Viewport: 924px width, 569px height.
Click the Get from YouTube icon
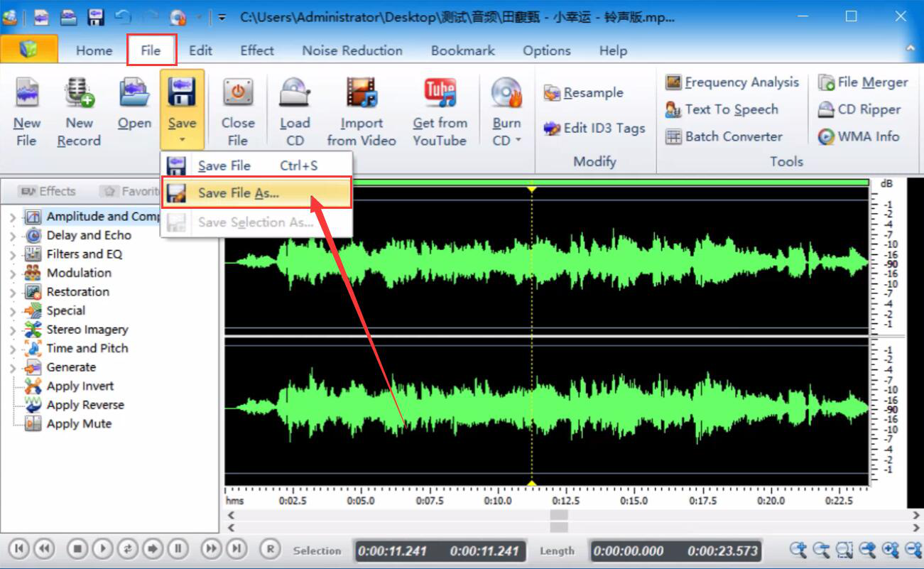click(x=440, y=93)
